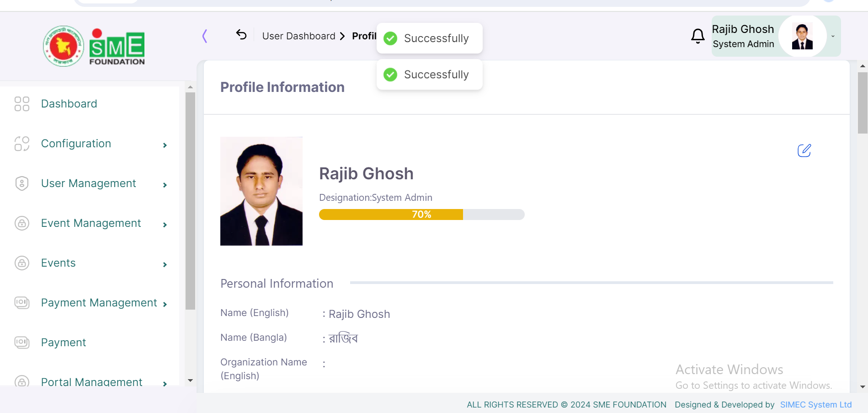
Task: Go to User Dashboard breadcrumb
Action: (x=299, y=36)
